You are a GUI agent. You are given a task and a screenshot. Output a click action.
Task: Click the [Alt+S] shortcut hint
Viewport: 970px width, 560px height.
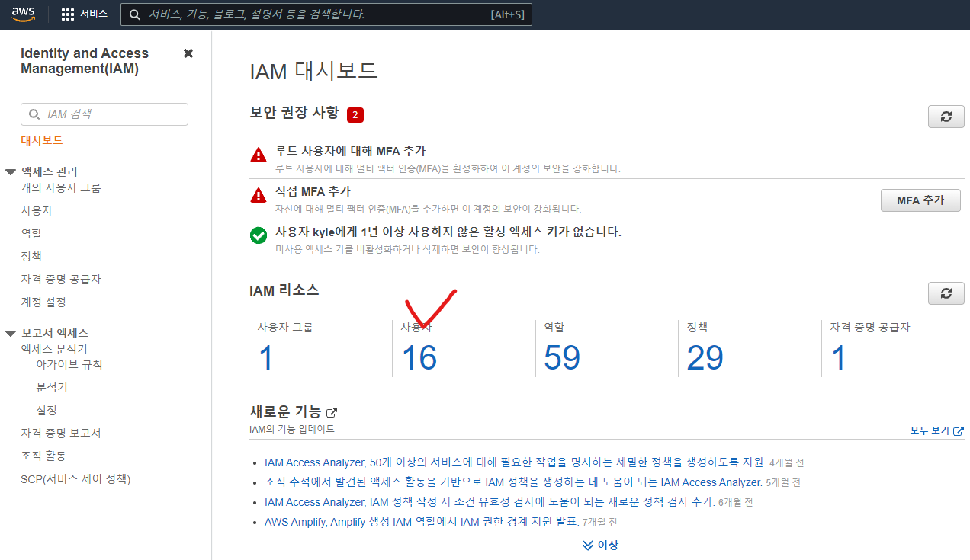[x=507, y=14]
